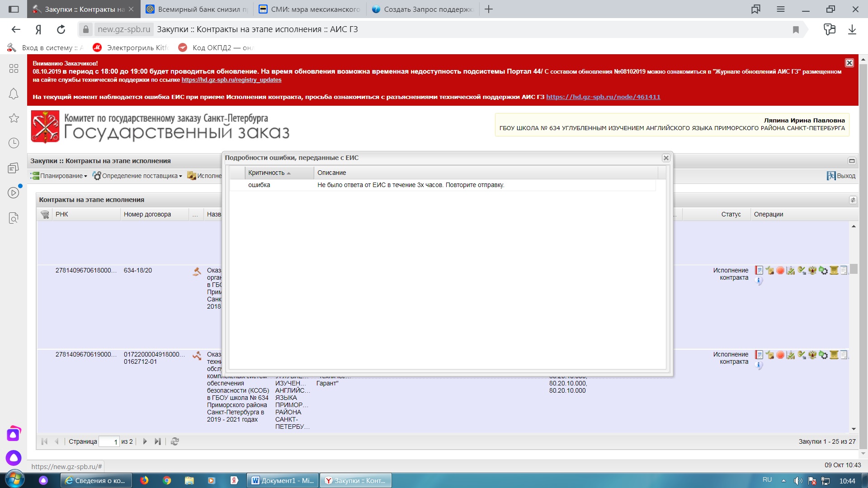Click the Выход logout button
868x488 pixels.
841,176
